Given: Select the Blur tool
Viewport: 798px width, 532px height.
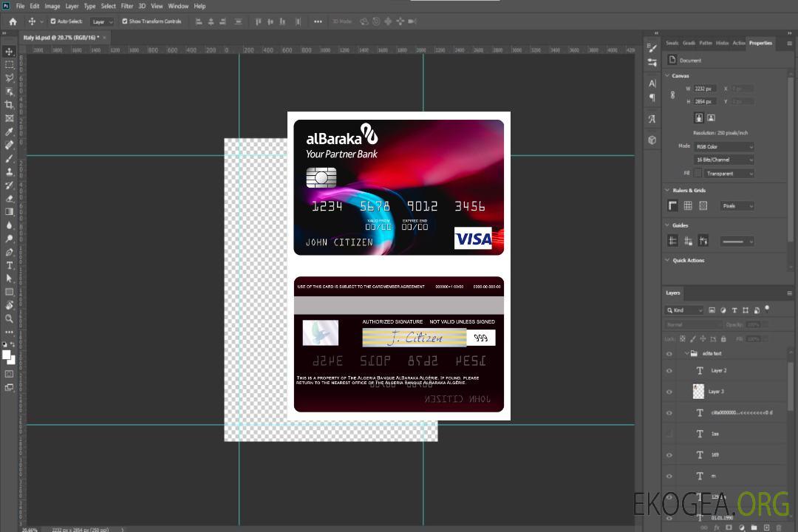Looking at the screenshot, I should (x=9, y=225).
